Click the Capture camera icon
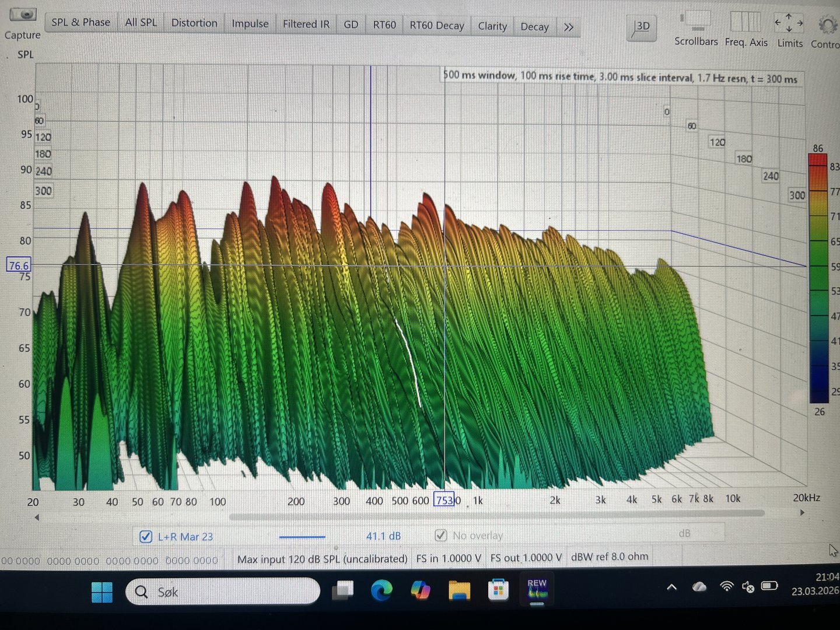Screen dimensions: 840x630 coord(23,15)
